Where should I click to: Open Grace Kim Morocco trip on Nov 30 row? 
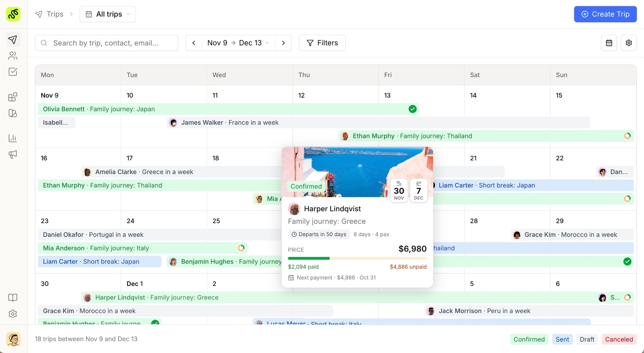[x=185, y=311]
